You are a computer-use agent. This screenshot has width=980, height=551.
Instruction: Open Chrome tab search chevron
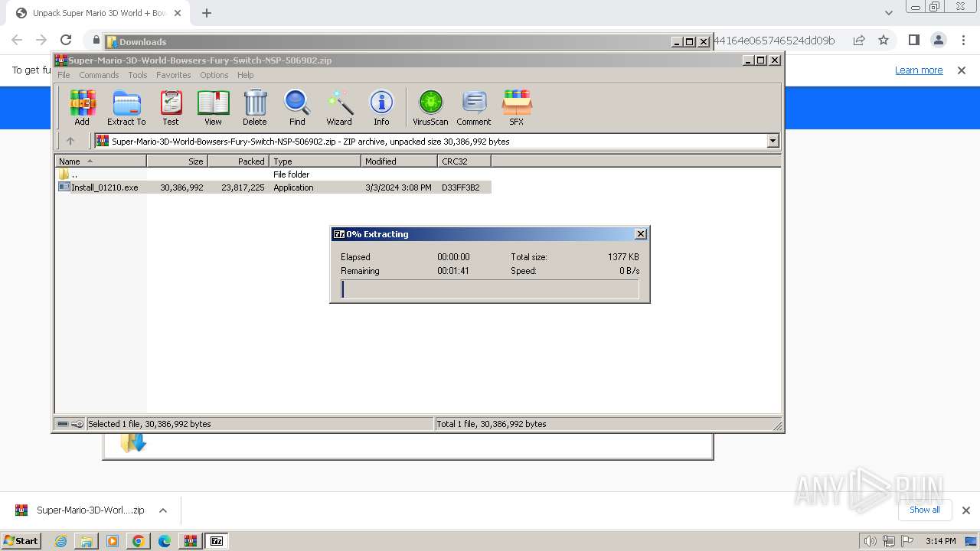tap(888, 13)
